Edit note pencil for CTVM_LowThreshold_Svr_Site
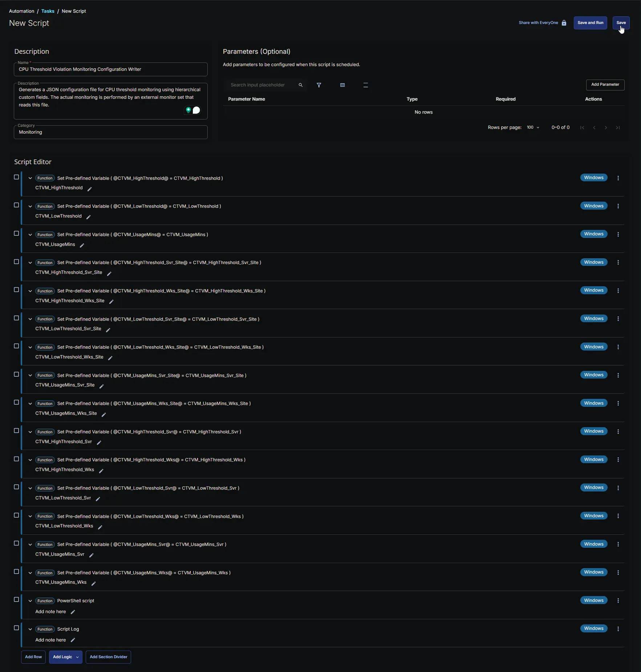Screen dimensions: 641x672 pos(108,330)
